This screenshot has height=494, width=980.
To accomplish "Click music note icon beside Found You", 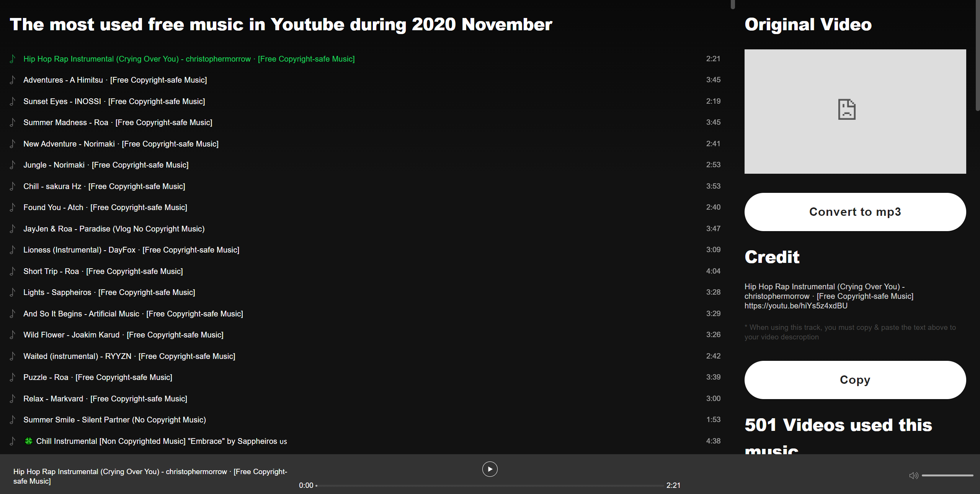I will click(13, 207).
